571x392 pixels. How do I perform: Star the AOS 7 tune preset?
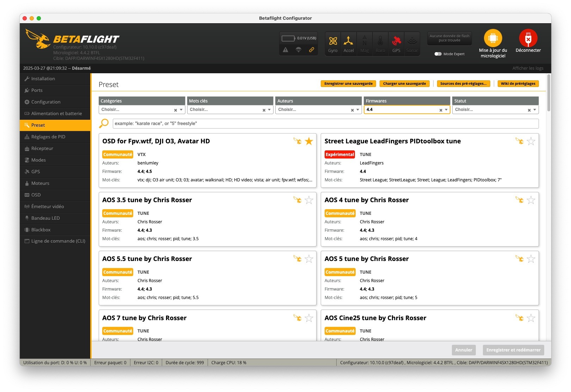point(309,318)
